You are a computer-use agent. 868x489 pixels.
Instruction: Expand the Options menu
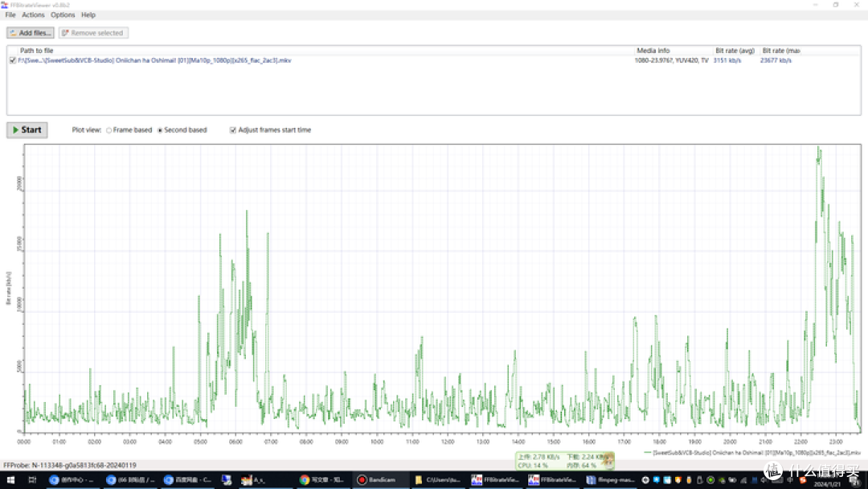(x=63, y=14)
